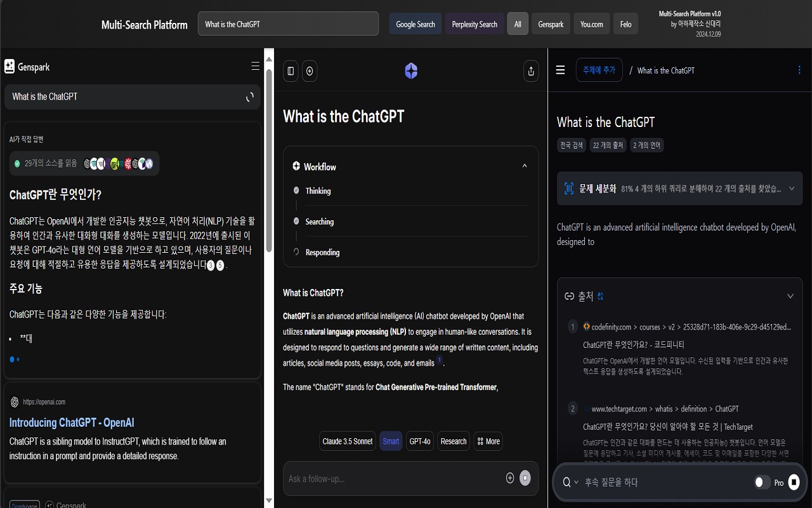
Task: Open the Introducing ChatGPT - OpenAI link
Action: pyautogui.click(x=72, y=423)
